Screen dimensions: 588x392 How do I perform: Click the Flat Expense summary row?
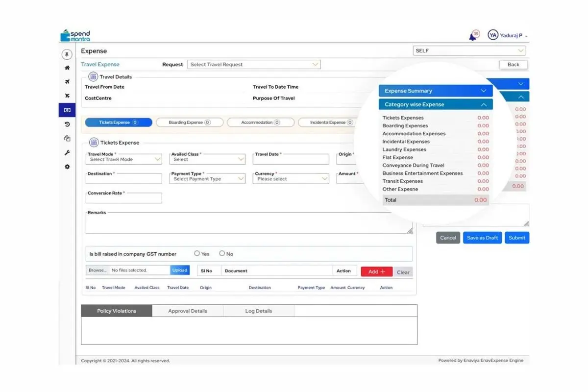436,157
